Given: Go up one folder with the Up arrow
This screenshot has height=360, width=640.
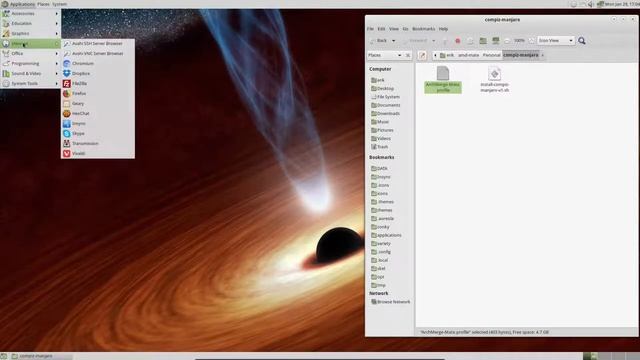Looking at the screenshot, I should click(445, 41).
